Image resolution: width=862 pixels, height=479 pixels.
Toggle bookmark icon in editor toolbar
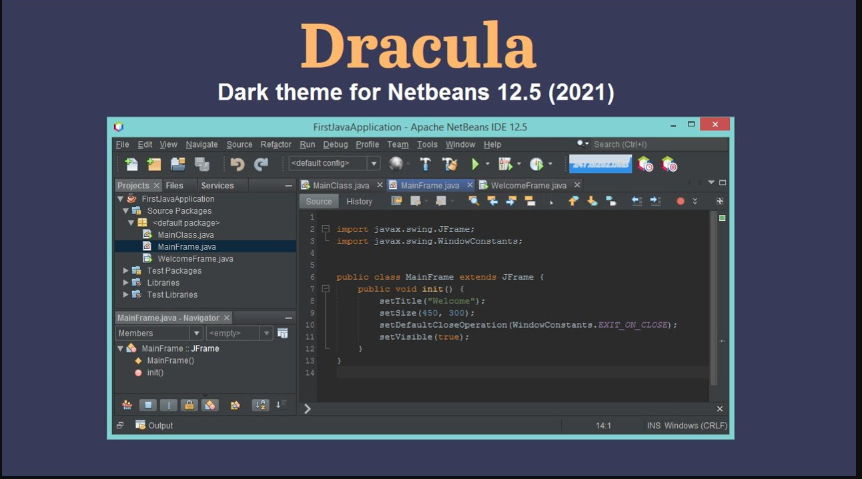[611, 201]
